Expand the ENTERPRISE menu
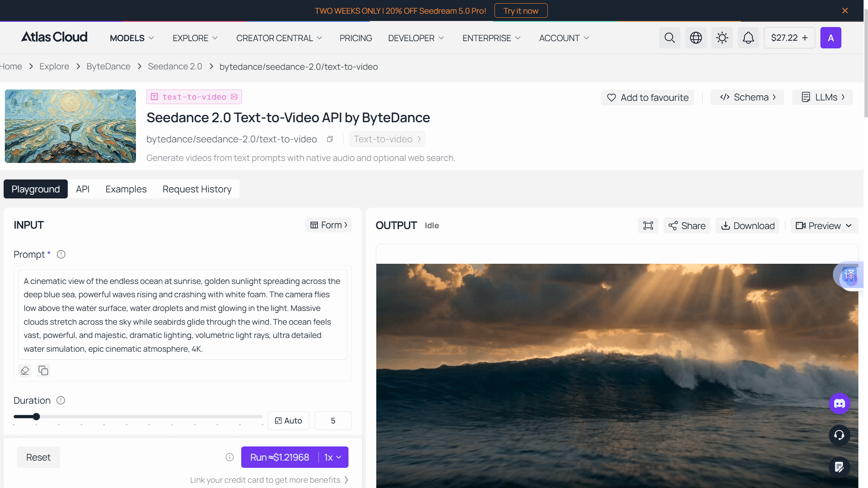 pos(491,38)
